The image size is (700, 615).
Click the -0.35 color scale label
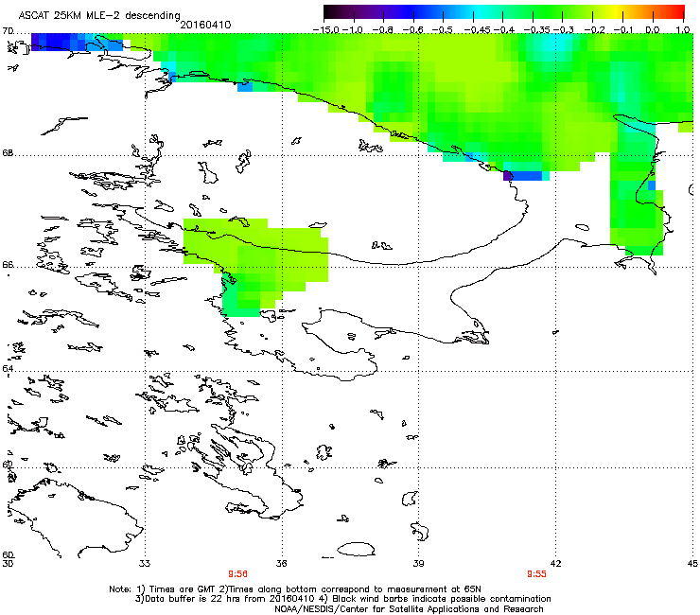(537, 30)
